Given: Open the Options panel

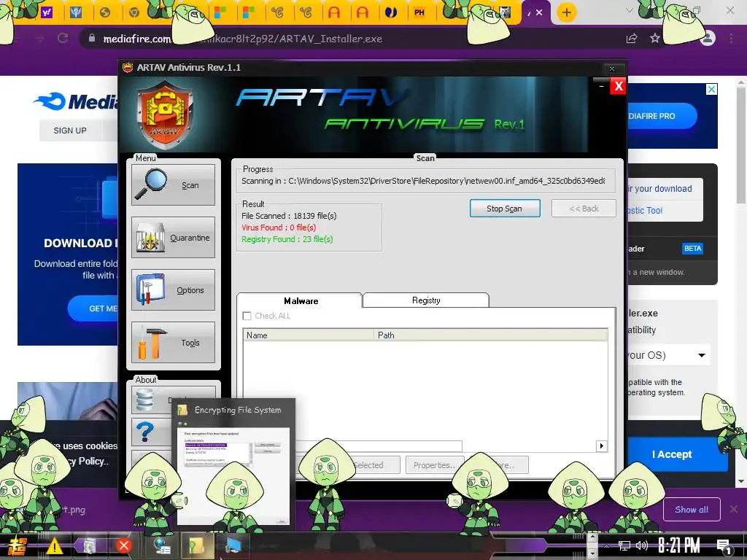Looking at the screenshot, I should click(173, 290).
